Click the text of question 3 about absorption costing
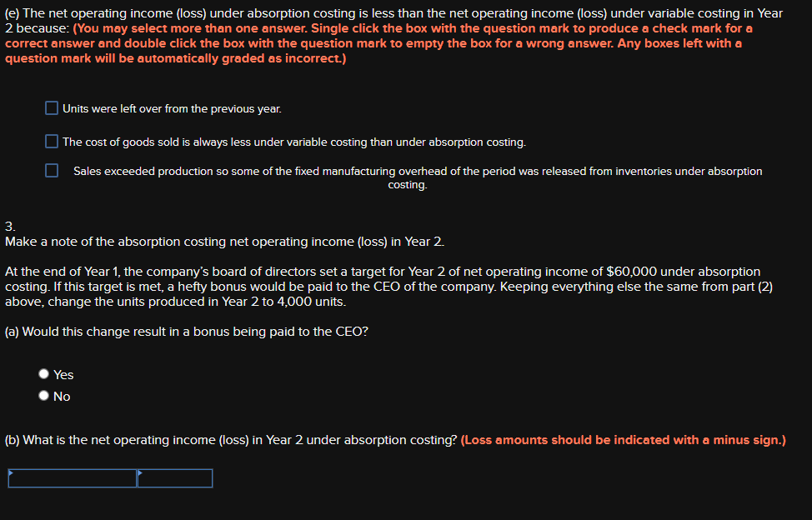812x520 pixels. click(225, 242)
